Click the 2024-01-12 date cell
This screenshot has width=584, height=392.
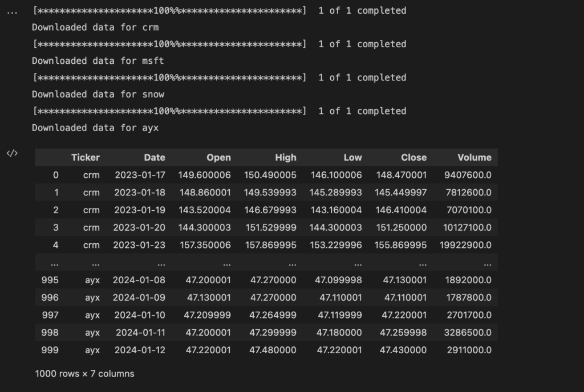click(x=140, y=350)
